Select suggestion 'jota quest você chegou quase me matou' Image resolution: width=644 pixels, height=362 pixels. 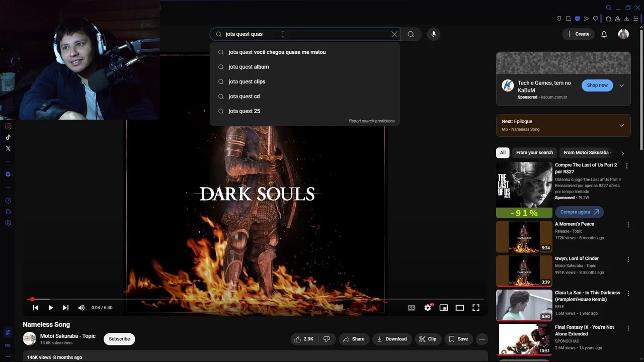click(305, 52)
